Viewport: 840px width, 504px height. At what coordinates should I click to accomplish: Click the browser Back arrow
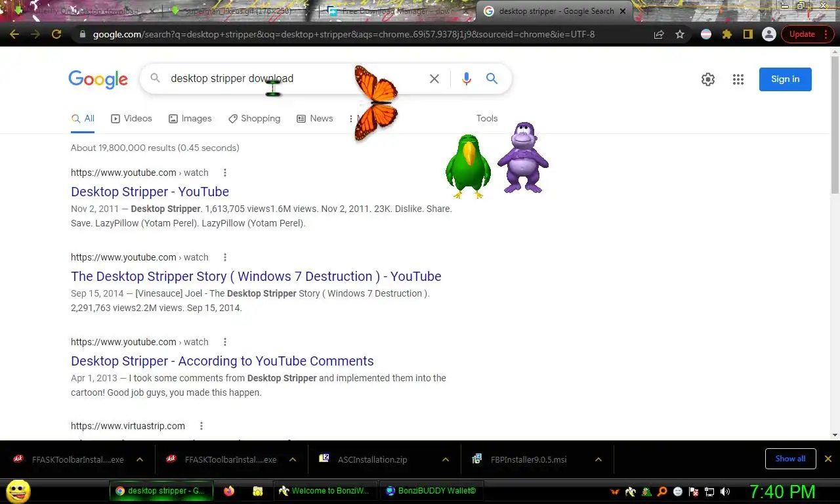click(14, 34)
